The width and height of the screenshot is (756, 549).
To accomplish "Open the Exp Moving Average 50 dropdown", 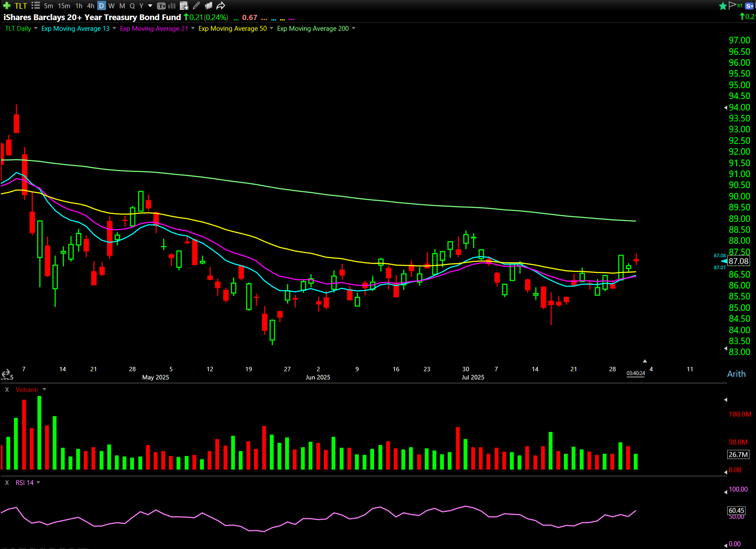I will [x=271, y=28].
